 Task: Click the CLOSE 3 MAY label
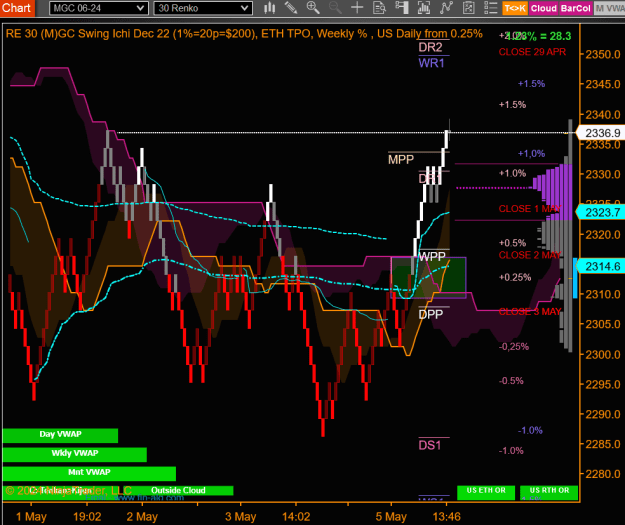tap(530, 311)
